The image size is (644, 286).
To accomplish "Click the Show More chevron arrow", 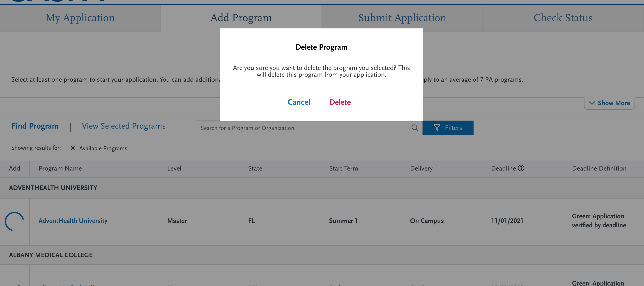I will (592, 103).
